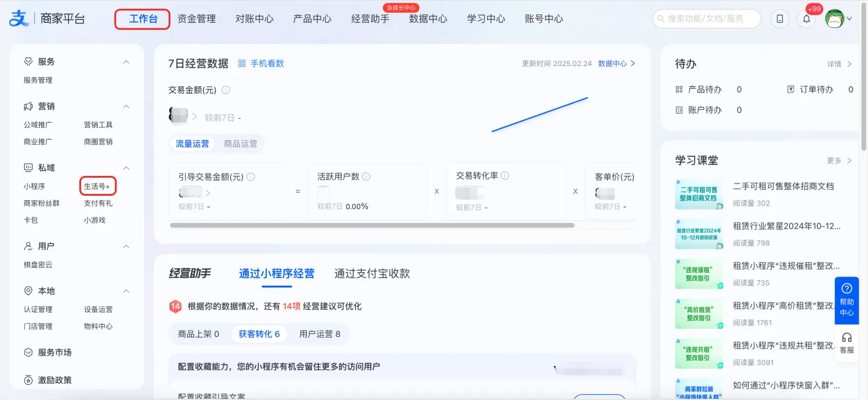Click the 营销 megaphone icon in sidebar
This screenshot has height=400, width=868.
click(x=28, y=107)
